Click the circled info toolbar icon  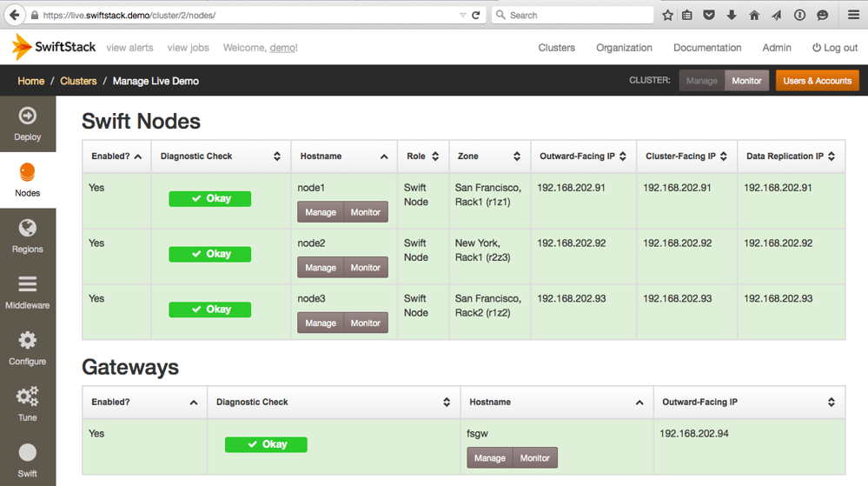(x=799, y=15)
